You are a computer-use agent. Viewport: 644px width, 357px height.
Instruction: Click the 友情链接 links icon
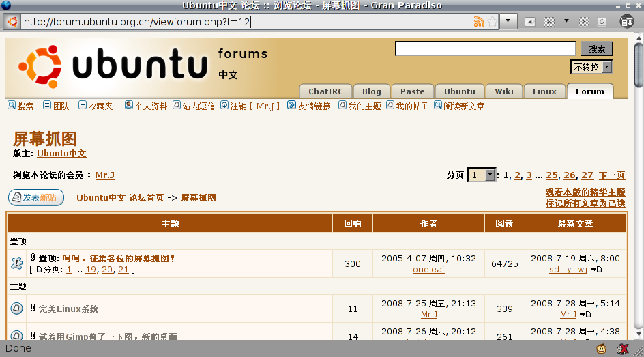pos(291,105)
